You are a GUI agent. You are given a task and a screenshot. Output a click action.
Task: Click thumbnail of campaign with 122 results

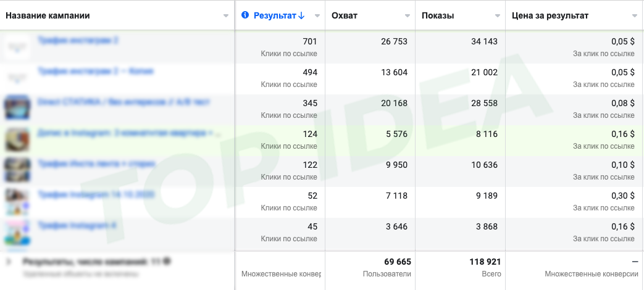point(17,169)
